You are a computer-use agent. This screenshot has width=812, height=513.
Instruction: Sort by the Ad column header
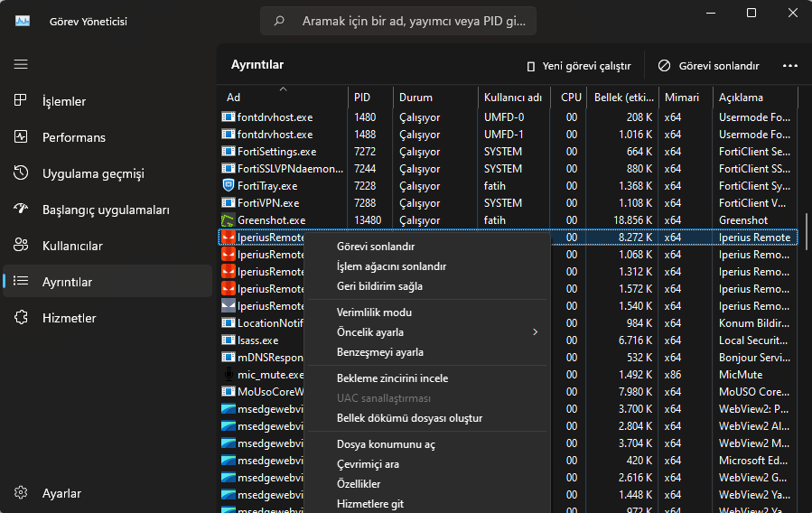[x=283, y=97]
